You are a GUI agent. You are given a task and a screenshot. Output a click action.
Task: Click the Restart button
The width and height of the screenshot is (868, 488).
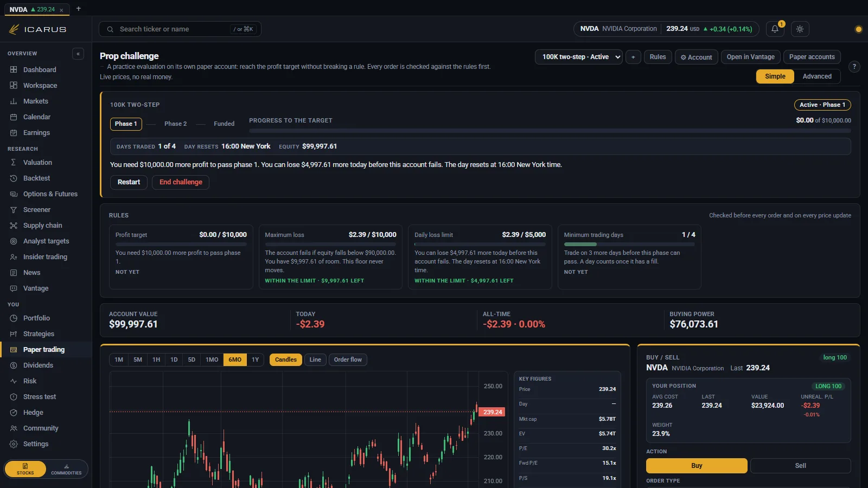click(129, 182)
